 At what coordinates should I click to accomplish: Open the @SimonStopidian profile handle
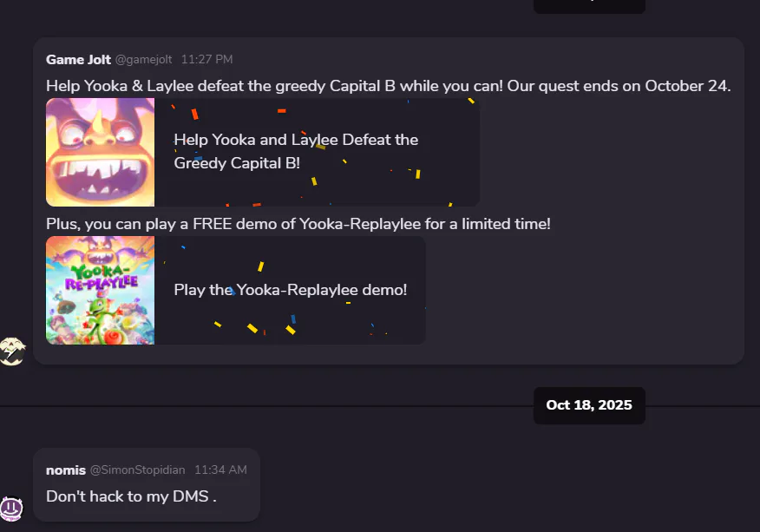pyautogui.click(x=137, y=470)
